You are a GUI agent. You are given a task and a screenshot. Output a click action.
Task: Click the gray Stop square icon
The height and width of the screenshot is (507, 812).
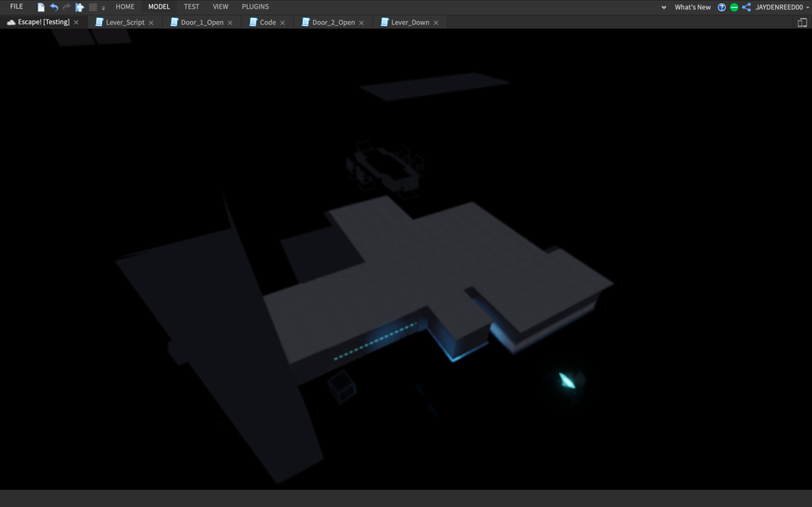(92, 6)
